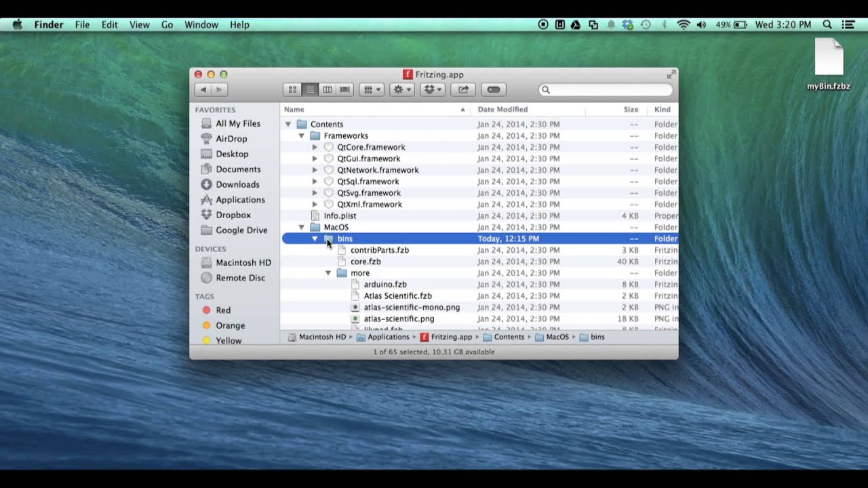
Task: Expand QtGui.framework
Action: click(x=315, y=159)
